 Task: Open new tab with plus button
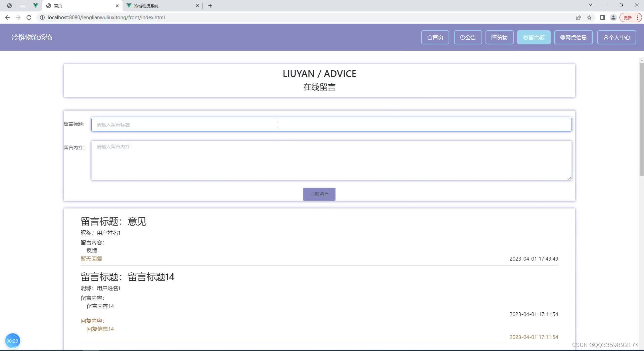coord(210,6)
